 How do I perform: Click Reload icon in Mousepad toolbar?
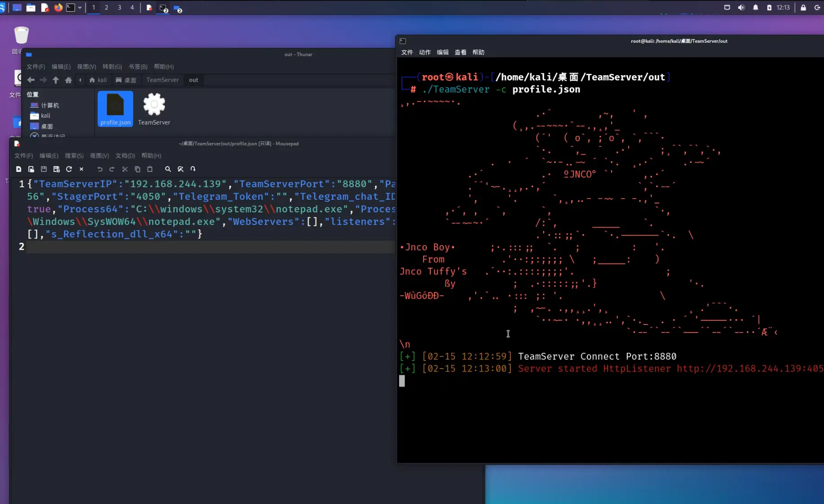(x=69, y=169)
